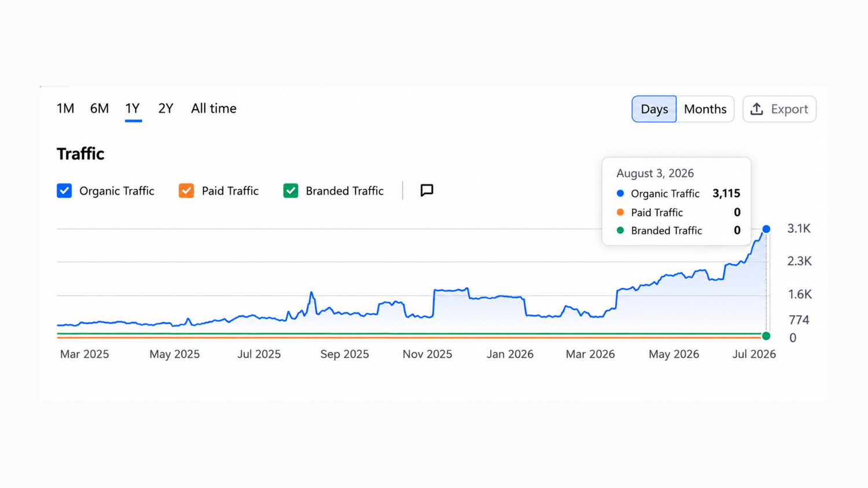
Task: Click the green Branded Traffic endpoint dot
Action: pos(766,336)
